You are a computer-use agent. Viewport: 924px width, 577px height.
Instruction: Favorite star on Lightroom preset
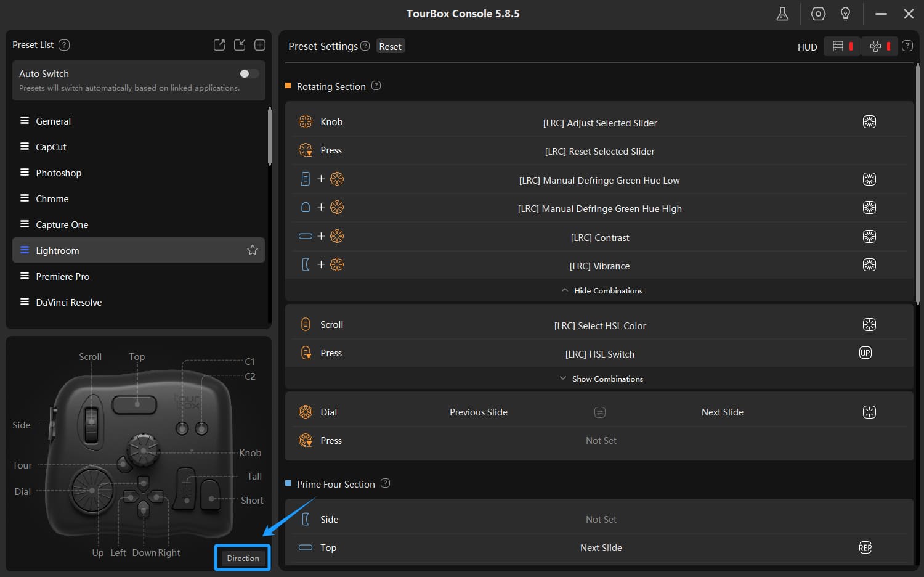(253, 250)
